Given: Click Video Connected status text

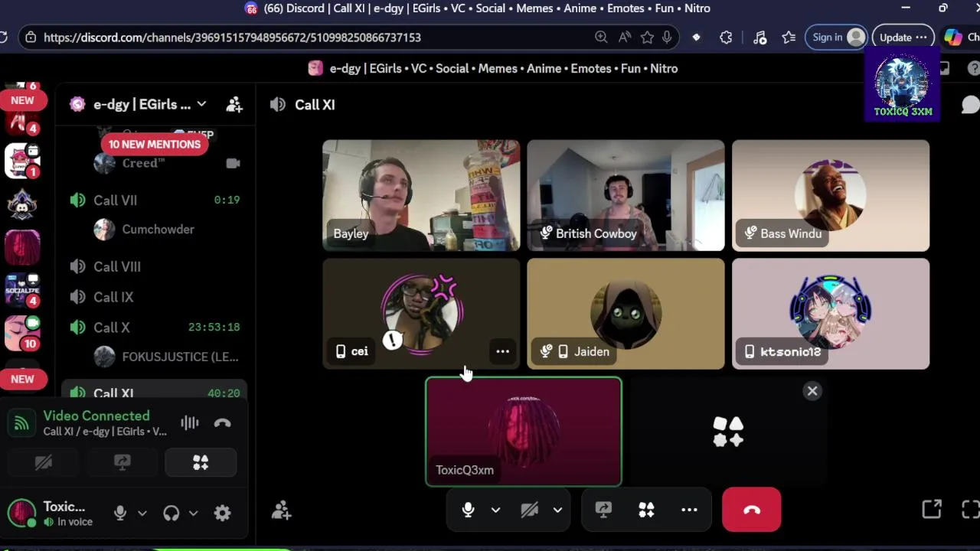Looking at the screenshot, I should click(96, 416).
